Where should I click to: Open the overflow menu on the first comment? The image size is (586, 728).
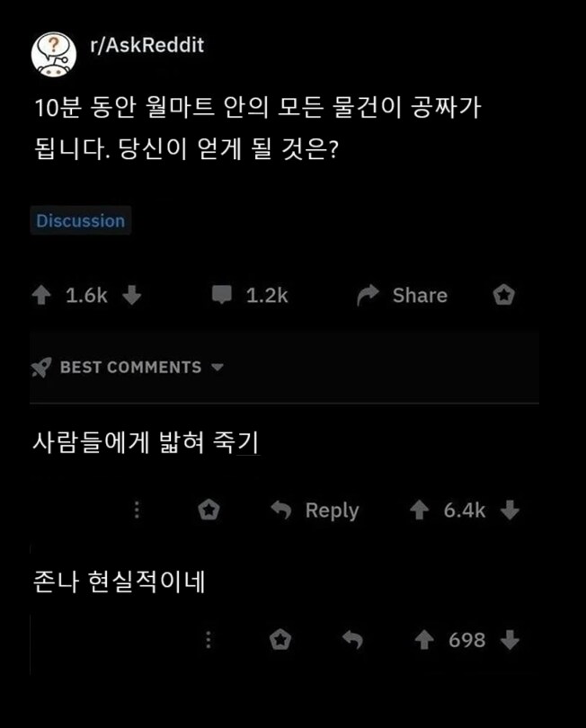click(137, 509)
